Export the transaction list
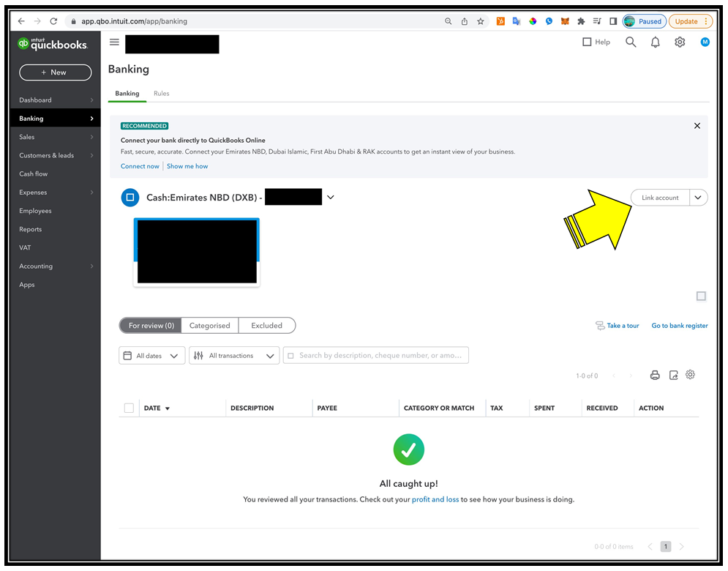This screenshot has width=728, height=571. pyautogui.click(x=673, y=376)
